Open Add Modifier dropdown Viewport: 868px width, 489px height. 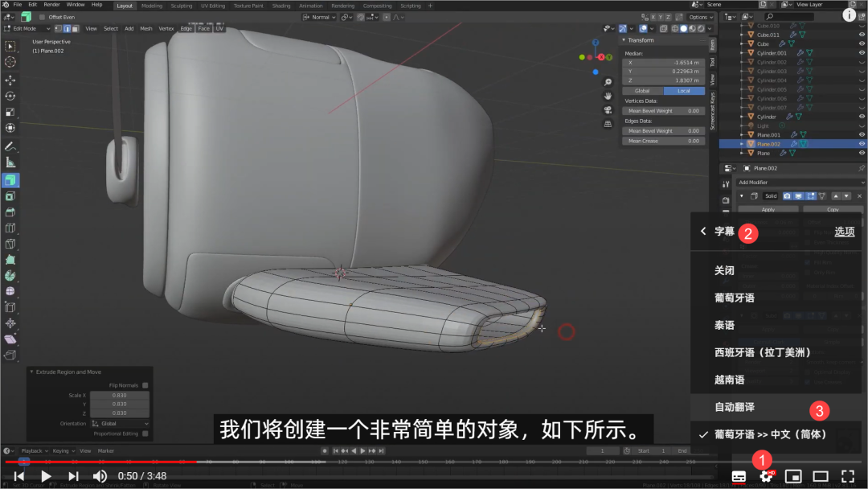(x=801, y=183)
